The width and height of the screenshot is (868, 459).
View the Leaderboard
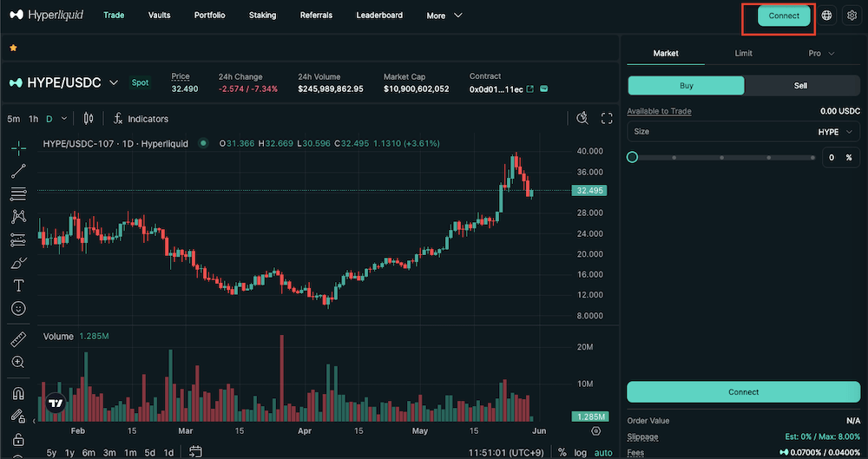(379, 15)
